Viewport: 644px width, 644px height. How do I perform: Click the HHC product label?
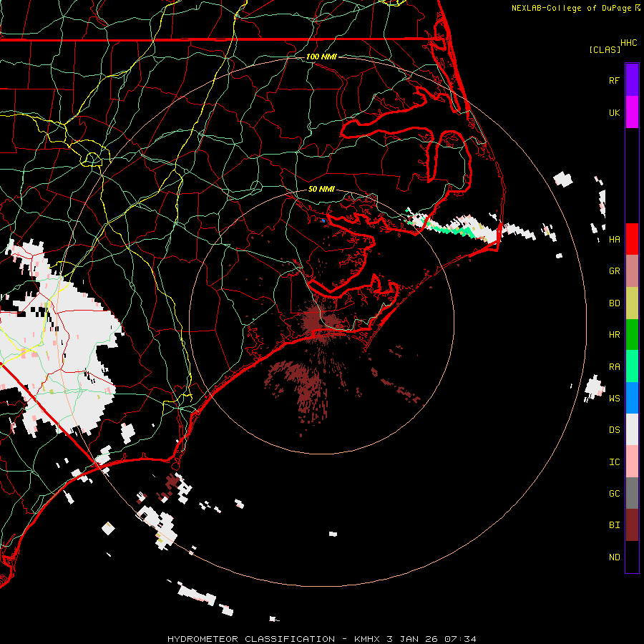(x=628, y=43)
